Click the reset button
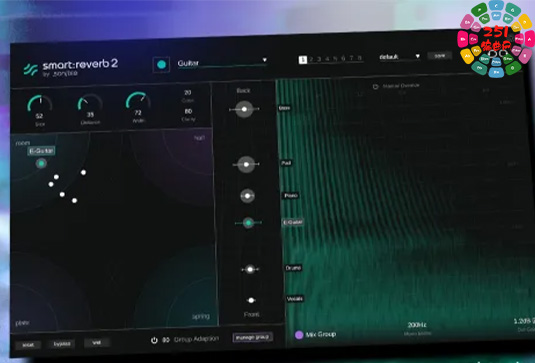This screenshot has height=363, width=535. (x=28, y=345)
